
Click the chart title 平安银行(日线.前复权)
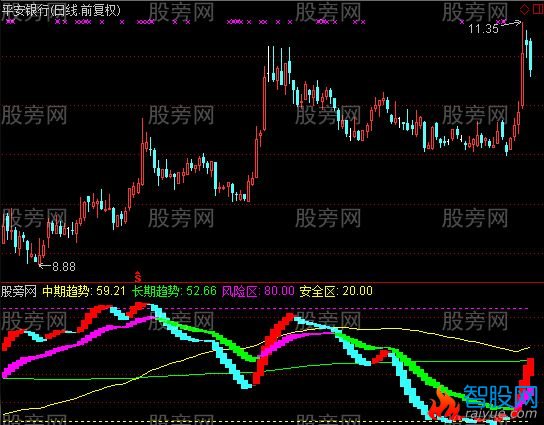(61, 10)
